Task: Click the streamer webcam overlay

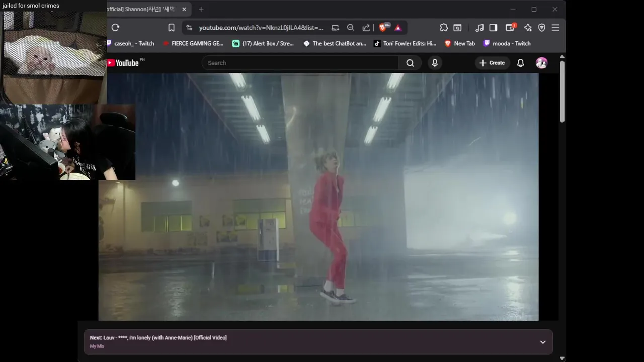Action: tap(67, 142)
